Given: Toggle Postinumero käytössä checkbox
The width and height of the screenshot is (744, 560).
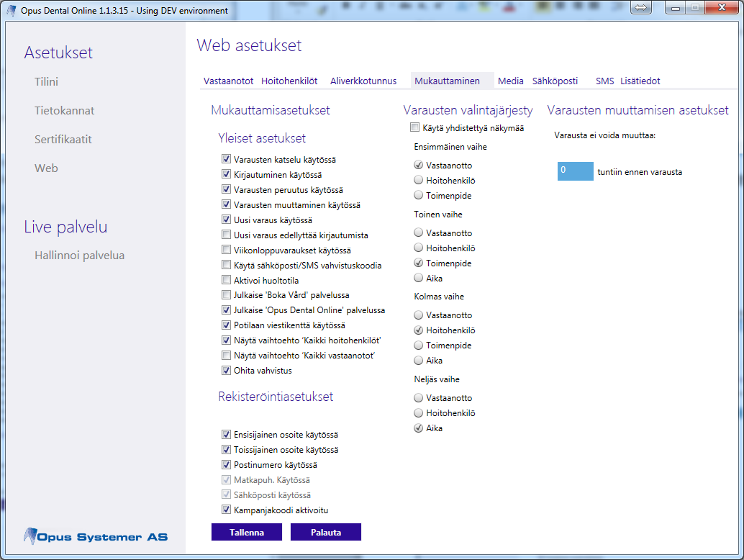Looking at the screenshot, I should (227, 464).
